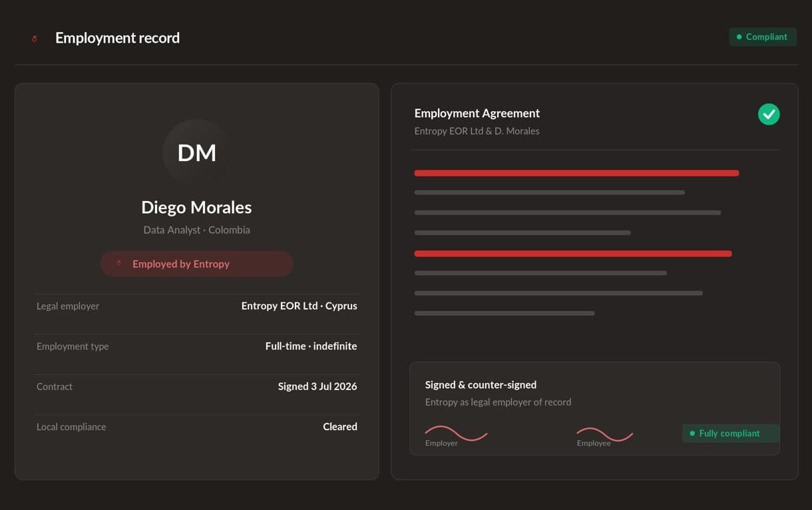Click the first red highlighted clause line
Image resolution: width=812 pixels, height=510 pixels.
click(576, 173)
